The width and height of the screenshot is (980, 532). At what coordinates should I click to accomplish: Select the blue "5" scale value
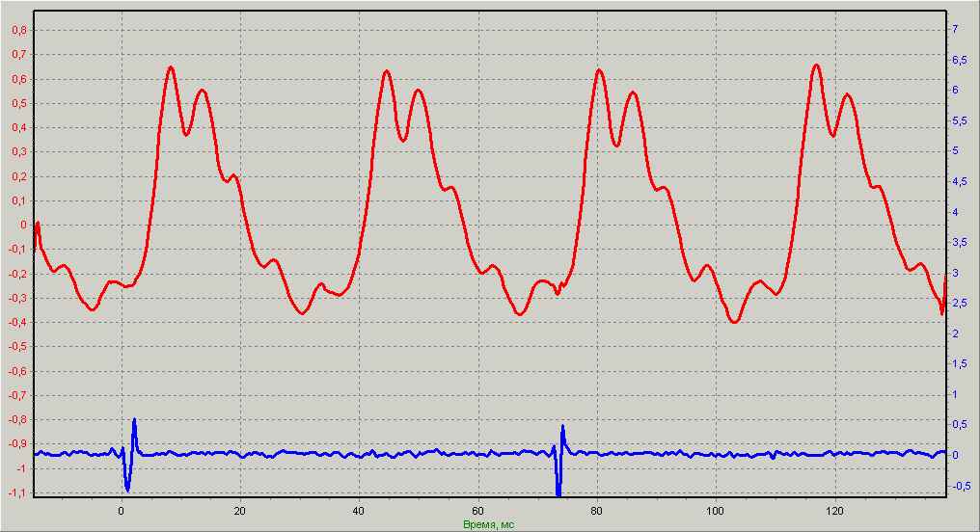click(954, 151)
